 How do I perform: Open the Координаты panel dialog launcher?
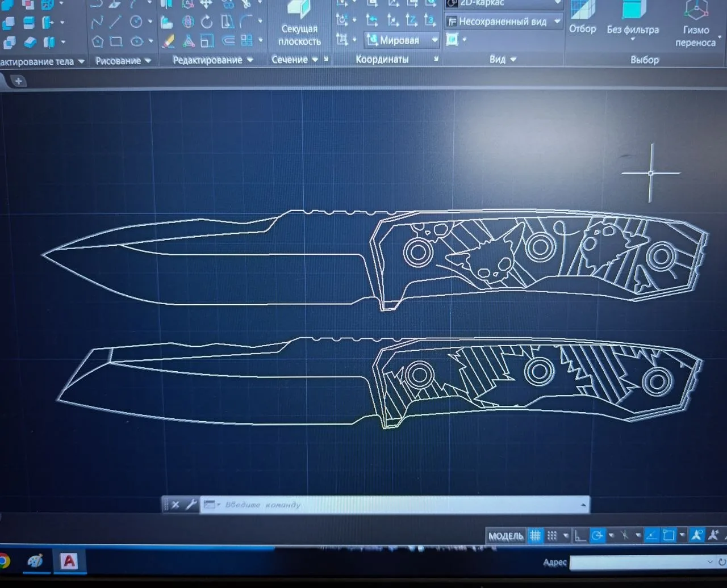(x=436, y=59)
